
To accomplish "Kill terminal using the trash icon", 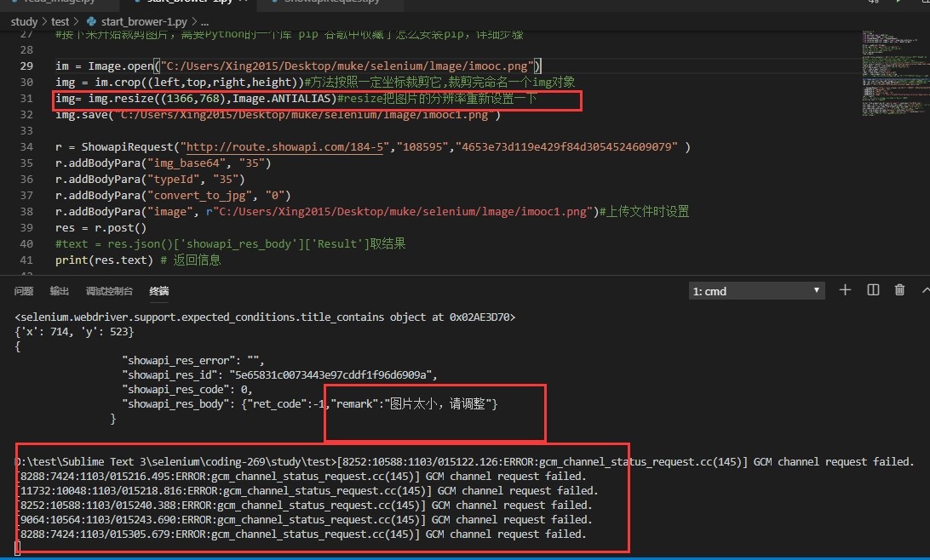I will click(899, 289).
